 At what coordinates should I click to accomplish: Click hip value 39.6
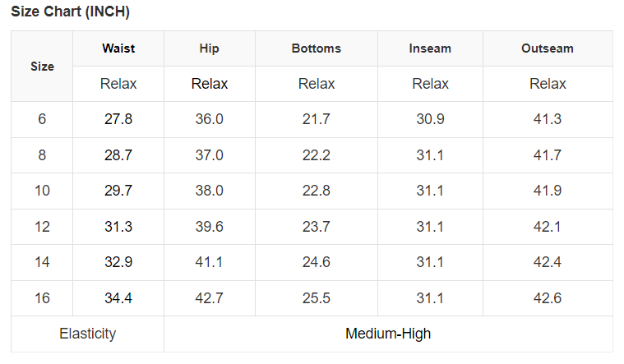tap(210, 227)
